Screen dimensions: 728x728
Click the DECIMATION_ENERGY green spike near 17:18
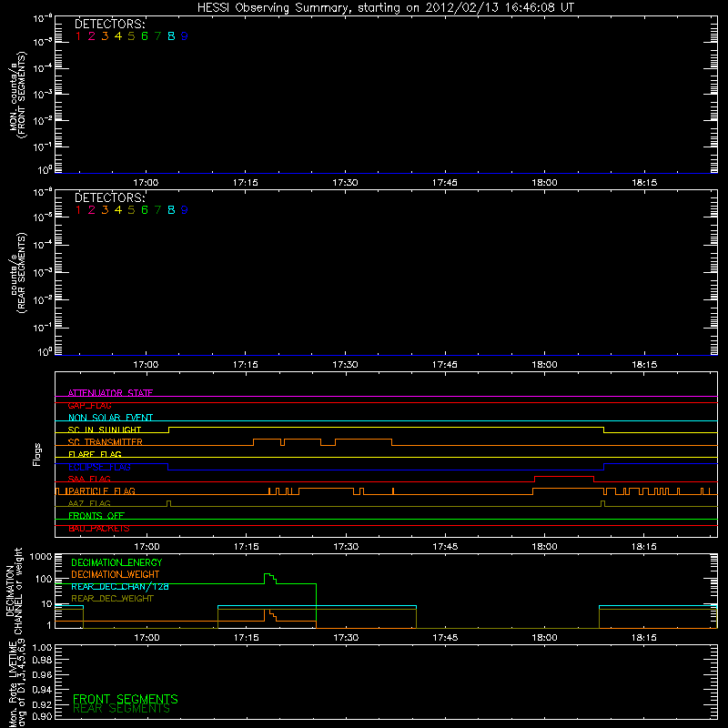click(269, 578)
